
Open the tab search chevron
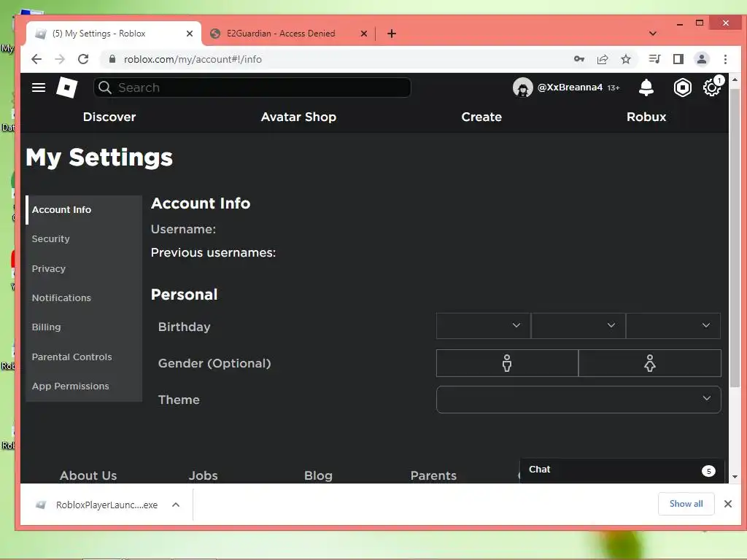(653, 34)
